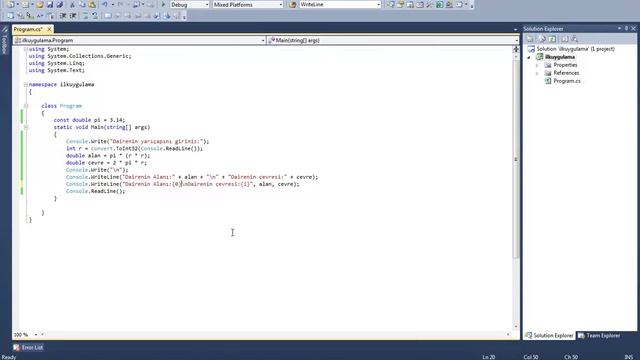640x360 pixels.
Task: Click the Increase Indent icon
Action: pos(73,16)
